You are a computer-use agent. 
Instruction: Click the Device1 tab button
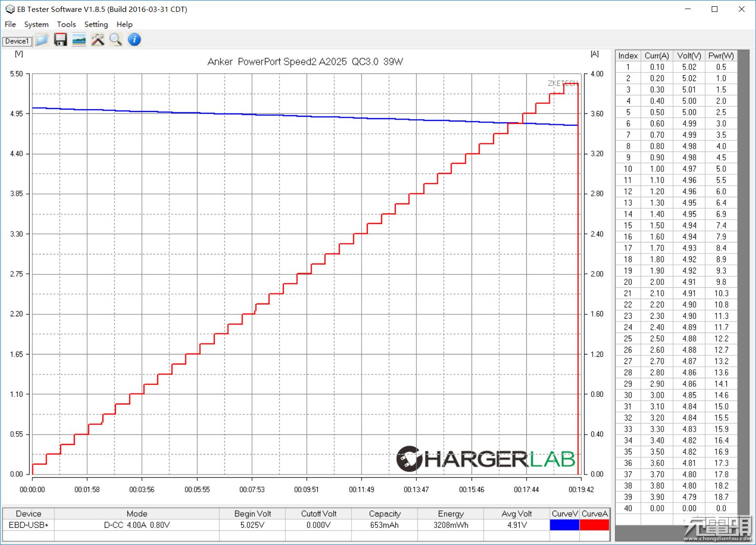tap(17, 41)
